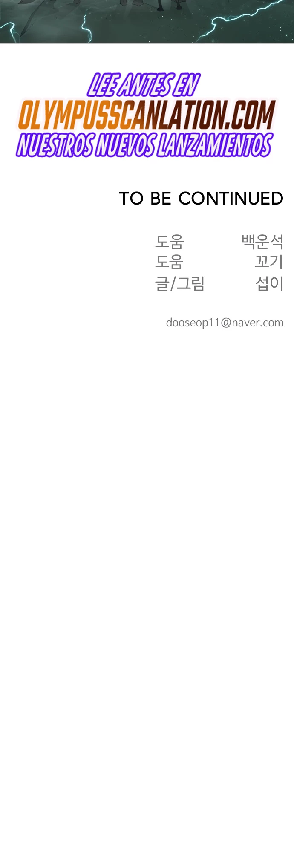Click the 글/그림 credit label
294x868 pixels.
pos(180,283)
